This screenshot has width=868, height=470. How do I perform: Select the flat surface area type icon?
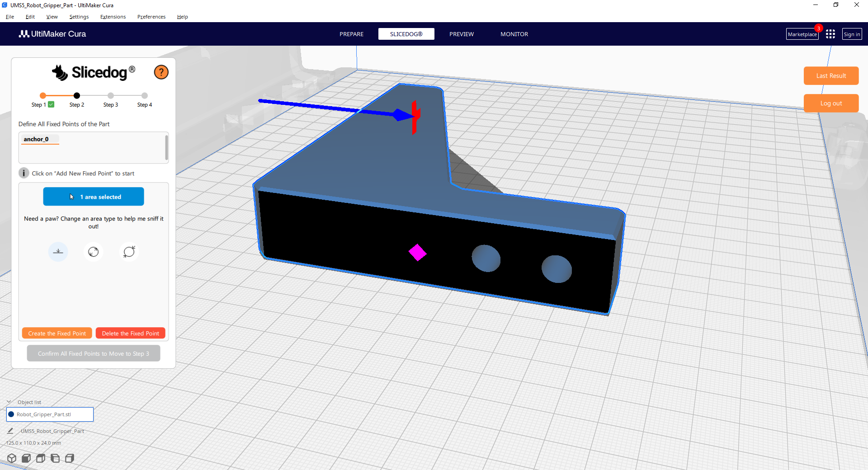[58, 252]
